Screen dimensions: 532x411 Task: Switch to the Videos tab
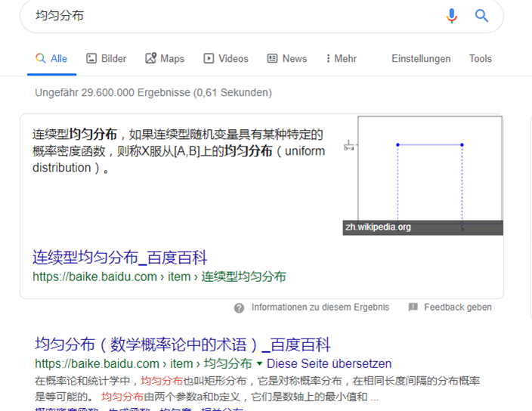226,59
